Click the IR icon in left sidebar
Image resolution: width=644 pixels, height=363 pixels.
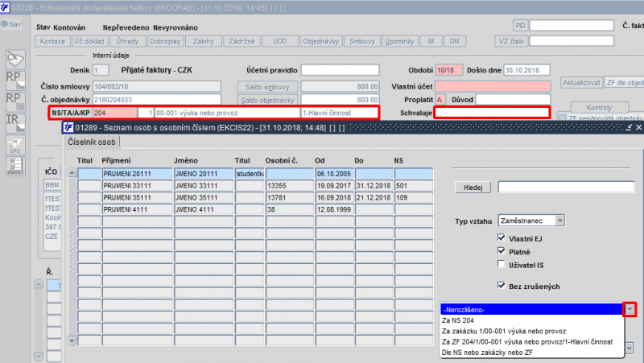click(14, 122)
